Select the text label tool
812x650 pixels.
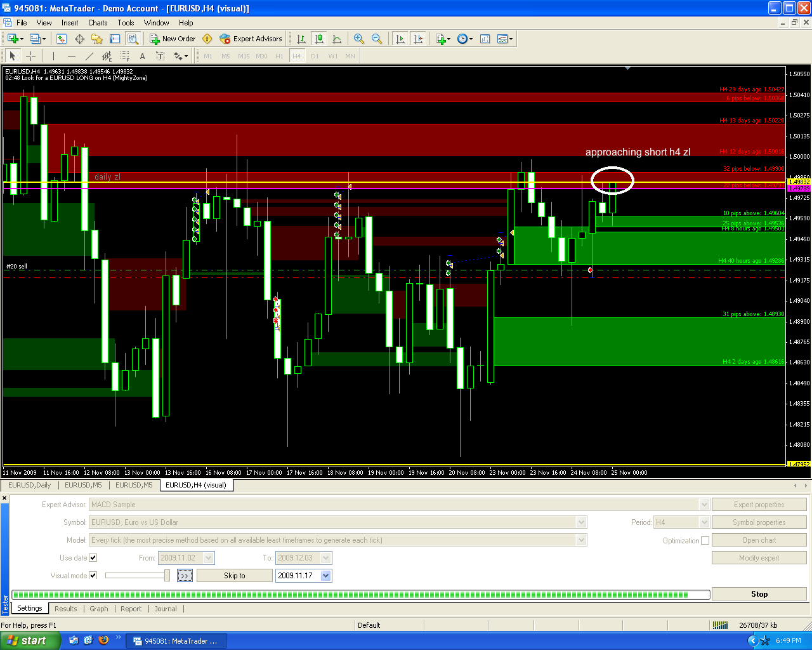[x=160, y=56]
